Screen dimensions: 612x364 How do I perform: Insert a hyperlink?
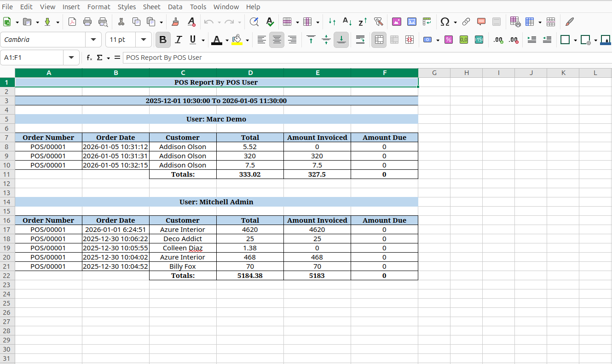tap(466, 22)
